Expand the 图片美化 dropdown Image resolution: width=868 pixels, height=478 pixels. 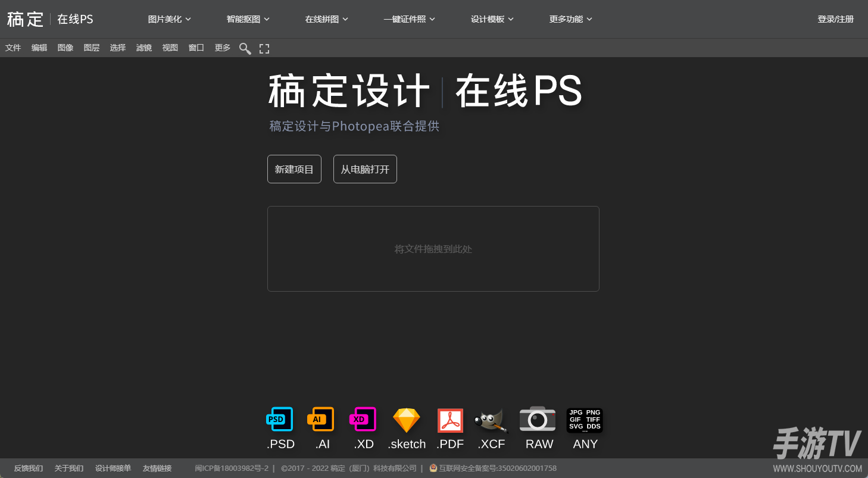pos(170,19)
